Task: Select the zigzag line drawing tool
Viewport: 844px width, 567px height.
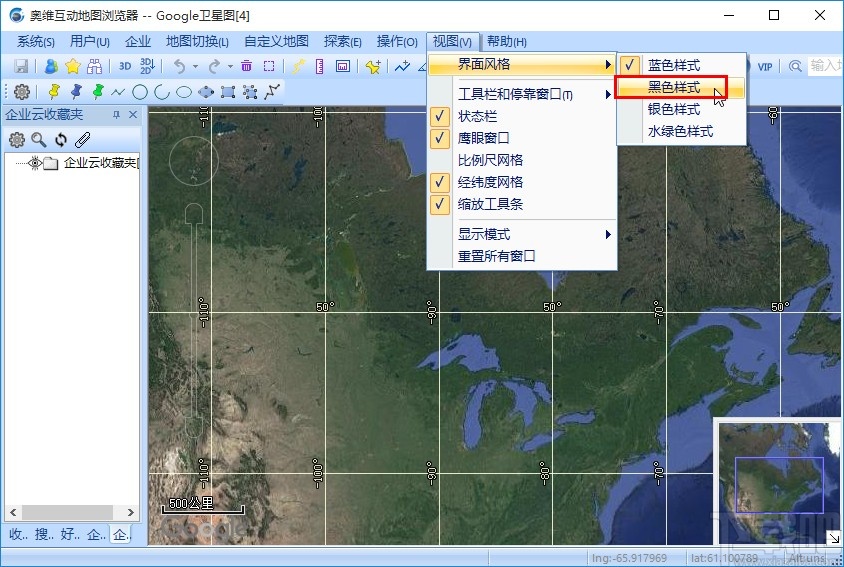Action: point(118,93)
